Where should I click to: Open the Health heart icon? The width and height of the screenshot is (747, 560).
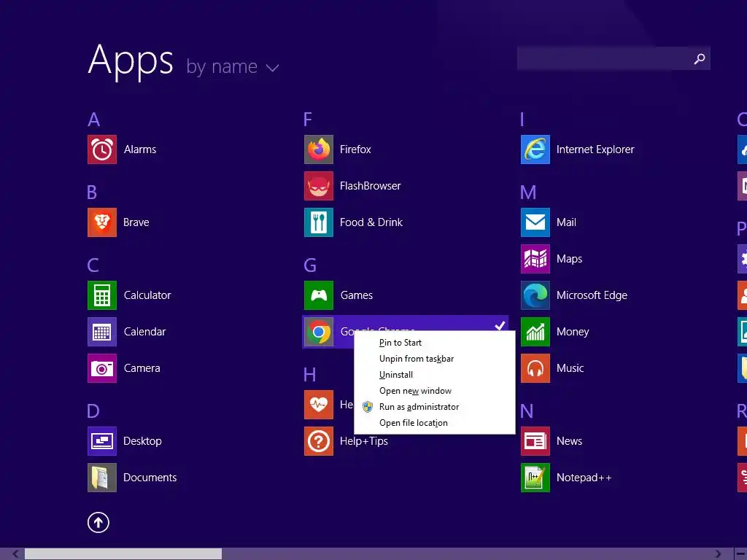click(x=319, y=405)
